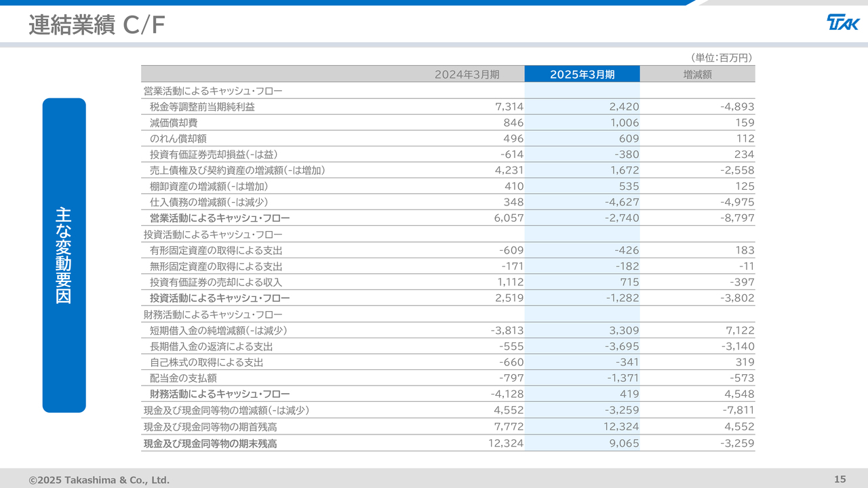Select the value 419
Image resolution: width=868 pixels, height=488 pixels.
point(629,394)
